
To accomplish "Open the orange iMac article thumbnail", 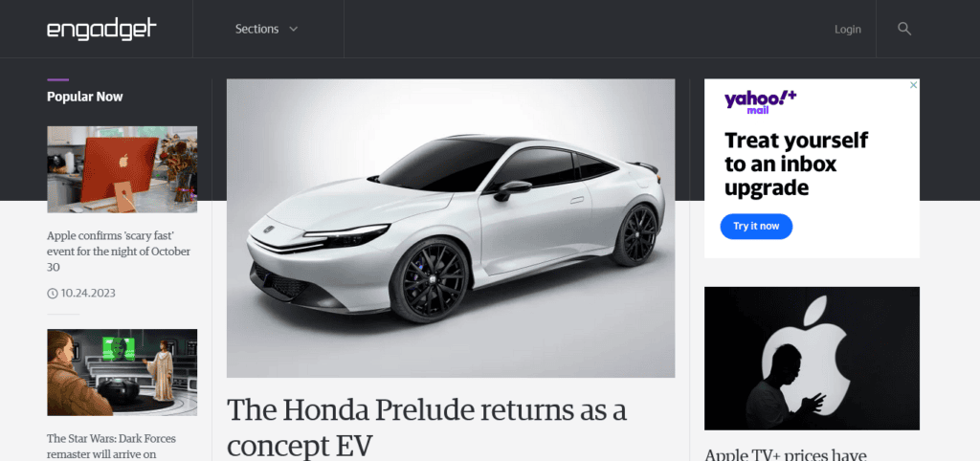I will click(122, 169).
